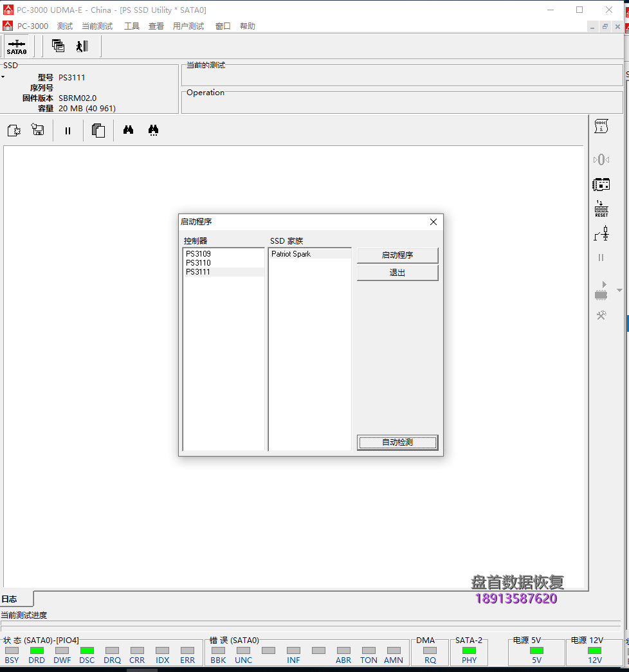
Task: Open the 用户测试 menu
Action: pyautogui.click(x=188, y=26)
